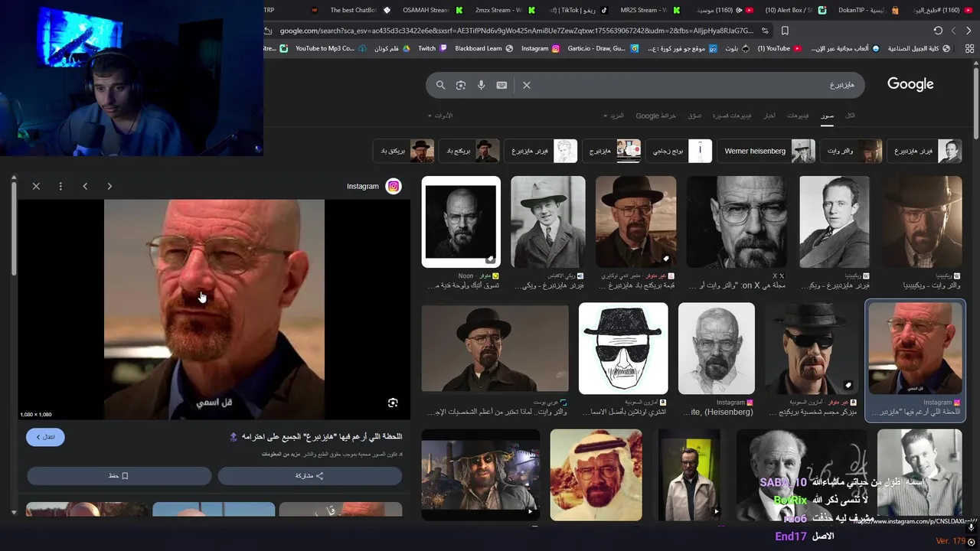Click the address bar URL
Screen dimensions: 980x551
coord(516,31)
